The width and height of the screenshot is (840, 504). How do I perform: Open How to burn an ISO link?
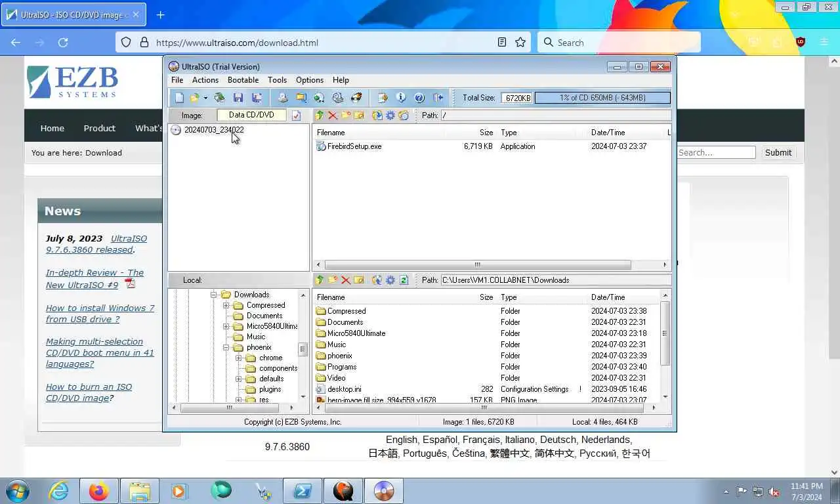pyautogui.click(x=89, y=392)
